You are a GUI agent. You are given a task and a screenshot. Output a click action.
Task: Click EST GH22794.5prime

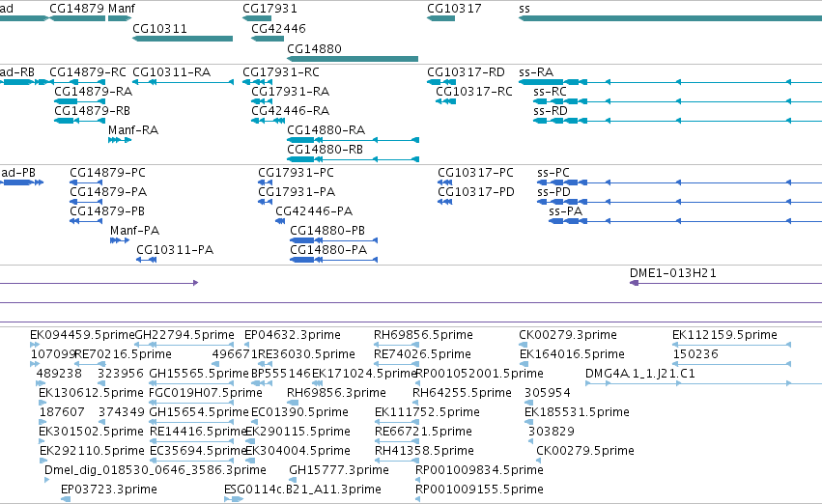[184, 335]
